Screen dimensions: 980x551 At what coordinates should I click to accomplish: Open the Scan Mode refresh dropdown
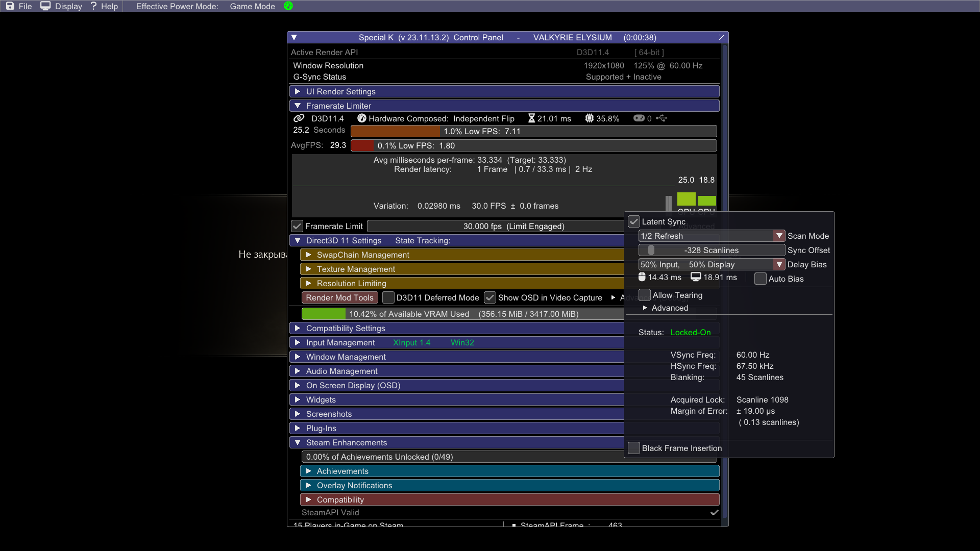tap(779, 236)
